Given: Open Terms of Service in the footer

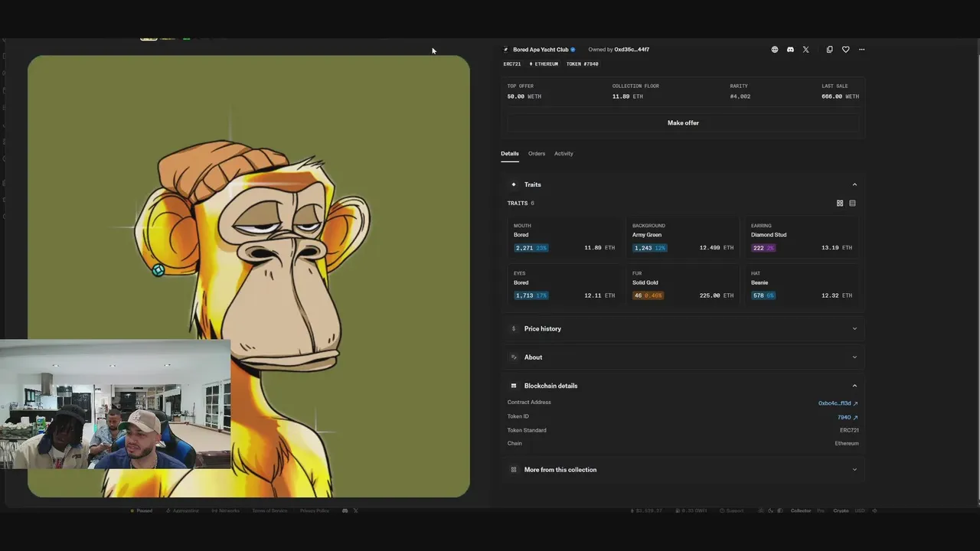Looking at the screenshot, I should pos(269,510).
